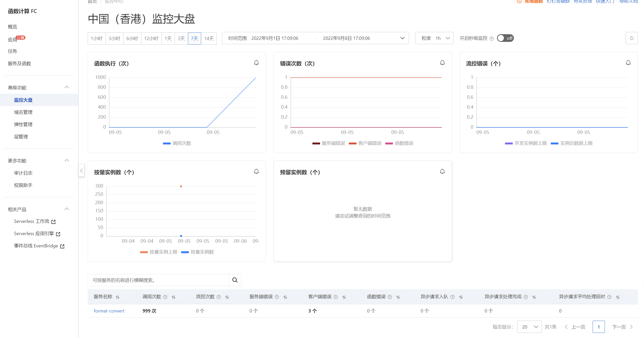Viewport: 644px width, 338px height.
Task: Click the search magnifier icon
Action: point(235,280)
